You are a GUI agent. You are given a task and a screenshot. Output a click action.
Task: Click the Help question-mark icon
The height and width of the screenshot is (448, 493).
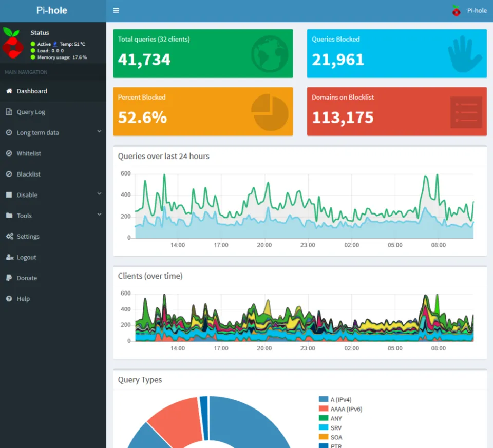[x=9, y=299]
